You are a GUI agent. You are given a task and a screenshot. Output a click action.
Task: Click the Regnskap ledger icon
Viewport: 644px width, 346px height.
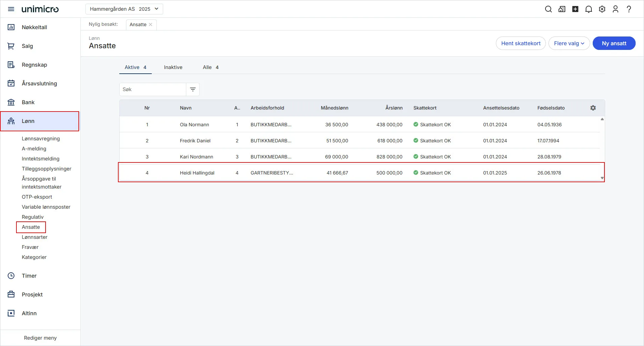pos(11,65)
